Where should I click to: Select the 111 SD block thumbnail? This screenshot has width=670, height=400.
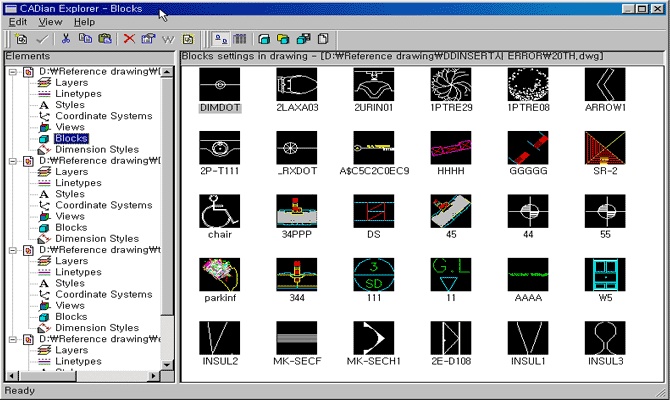(374, 275)
